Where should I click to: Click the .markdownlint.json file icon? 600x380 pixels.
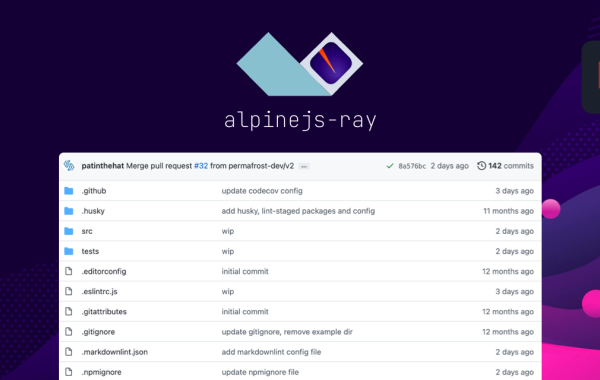tap(68, 351)
